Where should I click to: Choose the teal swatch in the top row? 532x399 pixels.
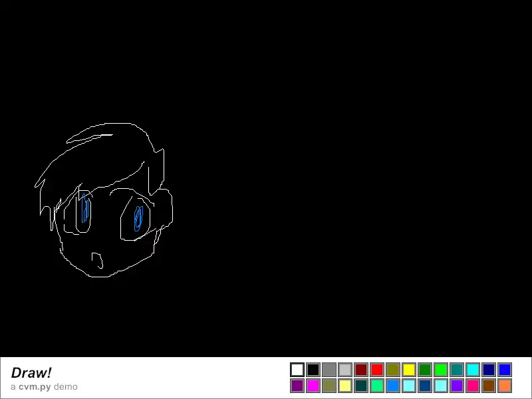pos(457,370)
